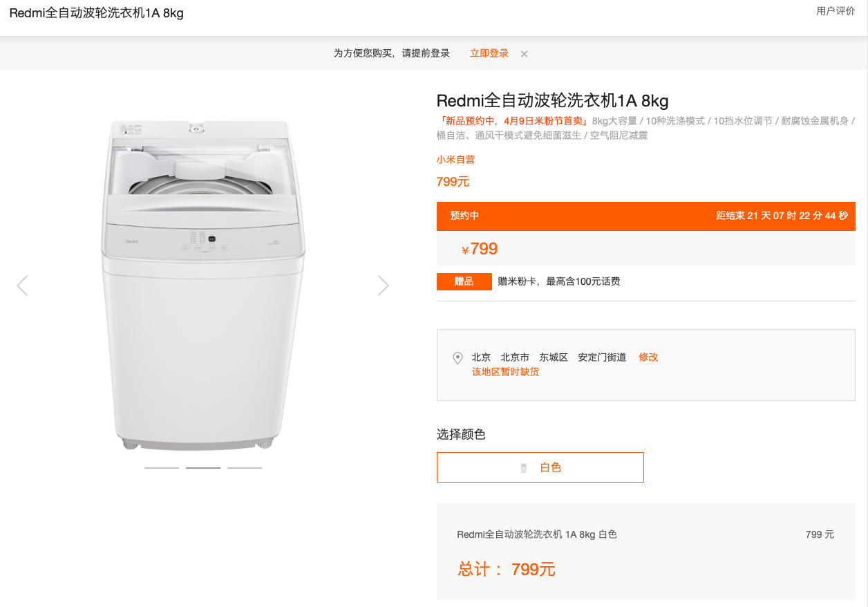Click the washing machine product image
This screenshot has width=868, height=607.
(x=203, y=285)
